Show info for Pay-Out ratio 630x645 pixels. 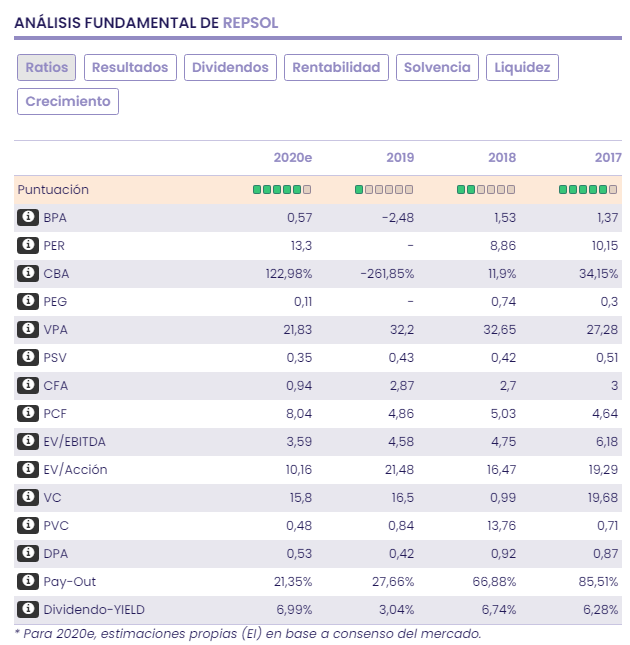tap(27, 581)
